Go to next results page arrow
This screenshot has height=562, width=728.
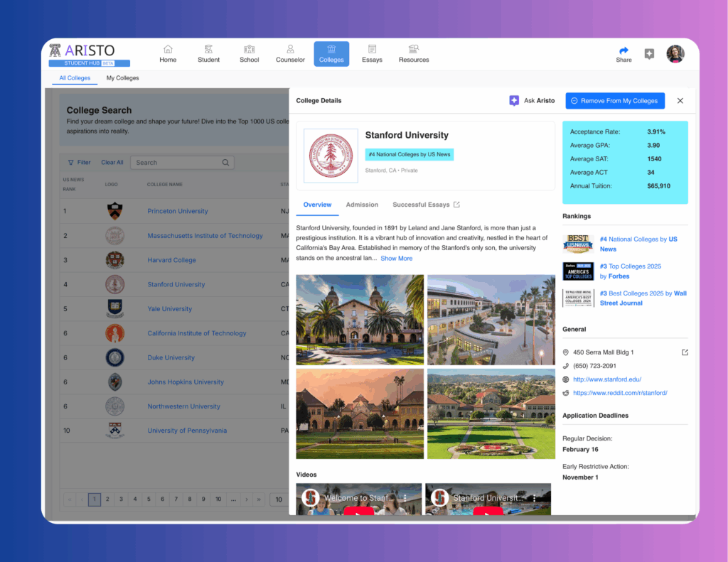(x=247, y=499)
